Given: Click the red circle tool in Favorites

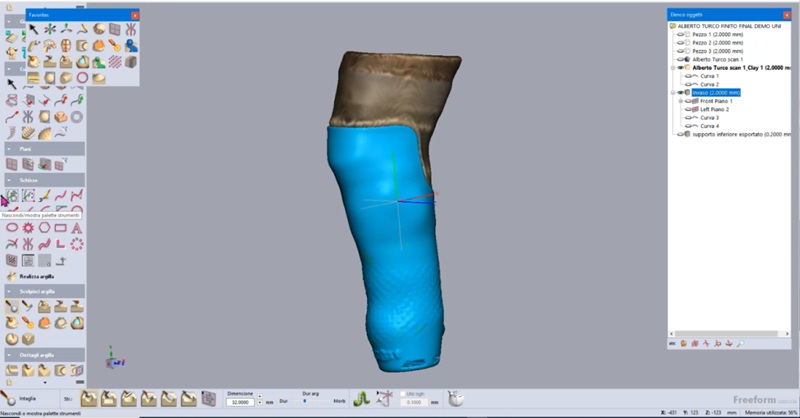Looking at the screenshot, I should click(x=82, y=78).
